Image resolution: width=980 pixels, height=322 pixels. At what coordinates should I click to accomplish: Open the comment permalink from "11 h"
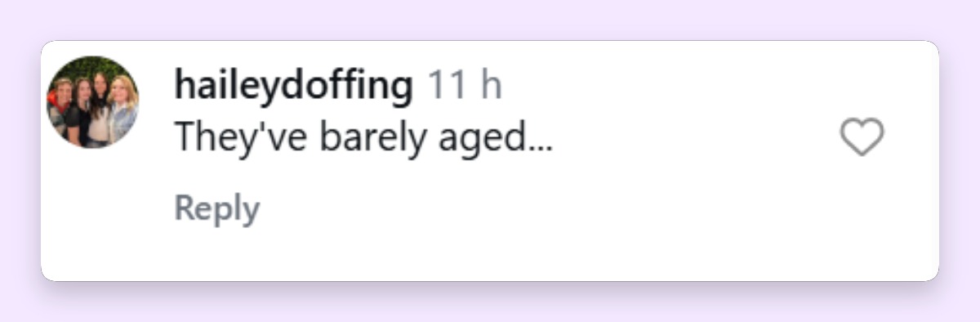[x=465, y=85]
